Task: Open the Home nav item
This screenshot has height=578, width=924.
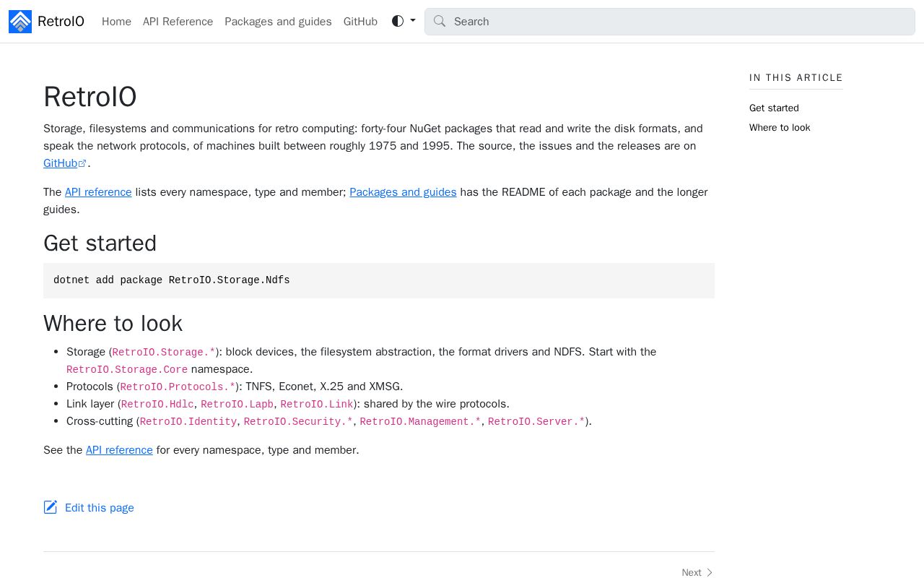Action: click(116, 22)
